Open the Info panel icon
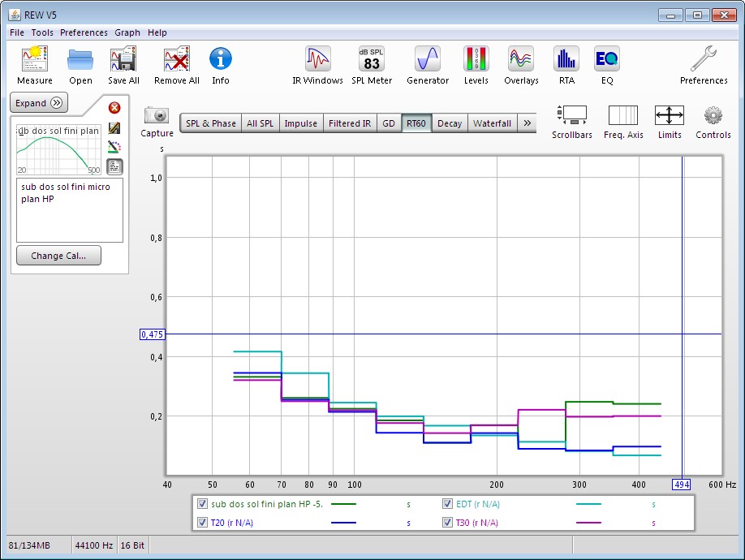The image size is (745, 560). [221, 59]
